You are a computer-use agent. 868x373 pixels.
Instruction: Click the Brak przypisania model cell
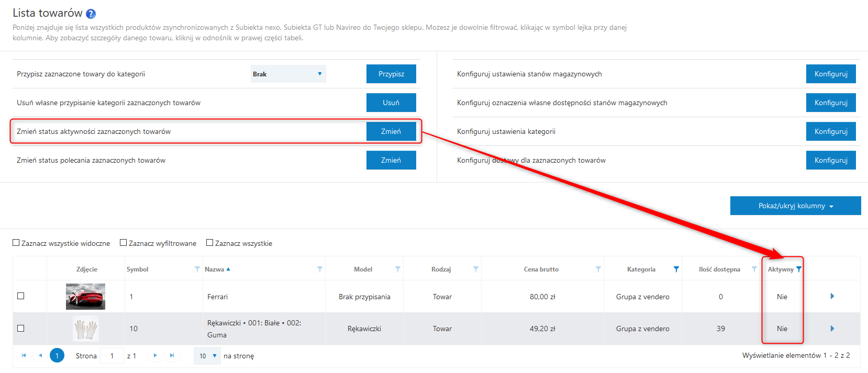pos(364,297)
